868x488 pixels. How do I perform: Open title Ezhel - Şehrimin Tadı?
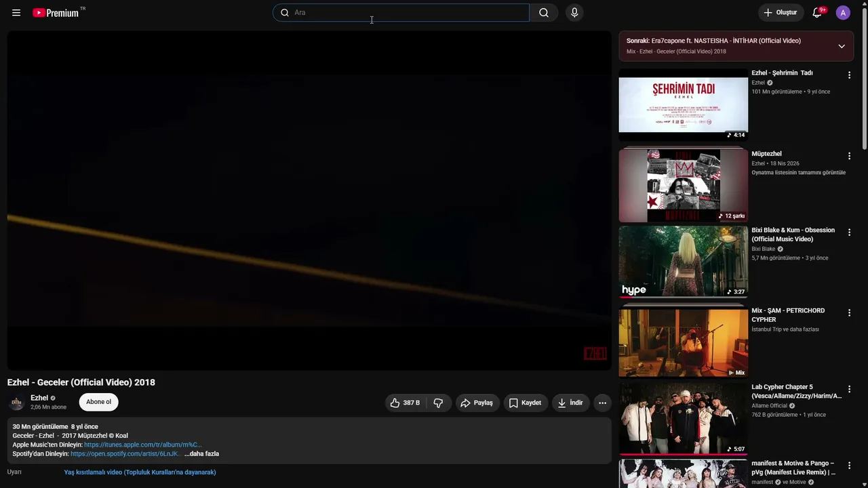click(782, 73)
